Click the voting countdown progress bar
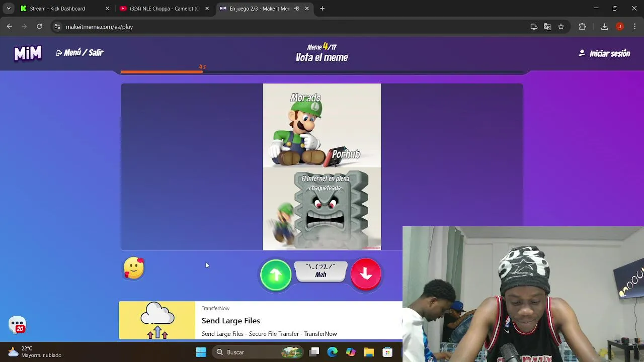644x362 pixels. [x=322, y=72]
